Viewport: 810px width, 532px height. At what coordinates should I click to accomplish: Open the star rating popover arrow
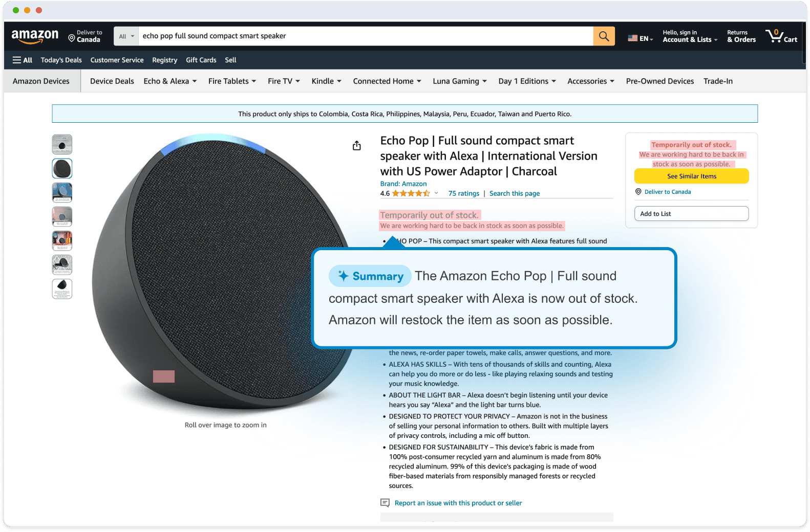tap(436, 193)
